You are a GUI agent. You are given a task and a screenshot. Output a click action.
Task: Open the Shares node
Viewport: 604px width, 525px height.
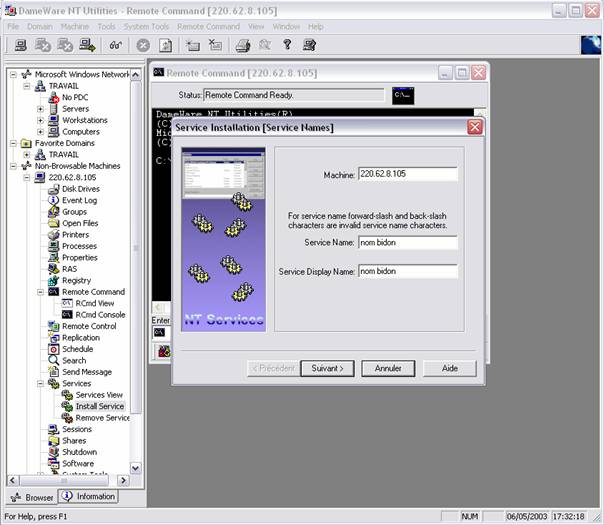pyautogui.click(x=74, y=441)
